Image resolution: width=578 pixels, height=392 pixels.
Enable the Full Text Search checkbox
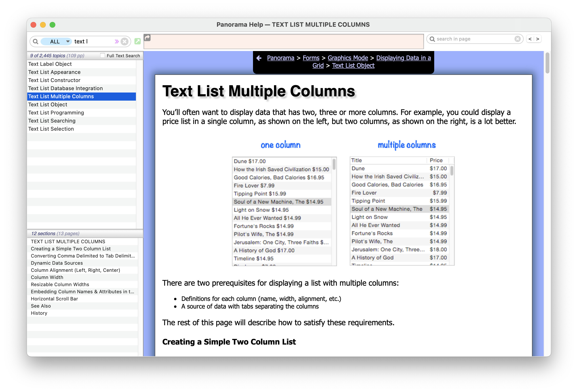tap(103, 56)
